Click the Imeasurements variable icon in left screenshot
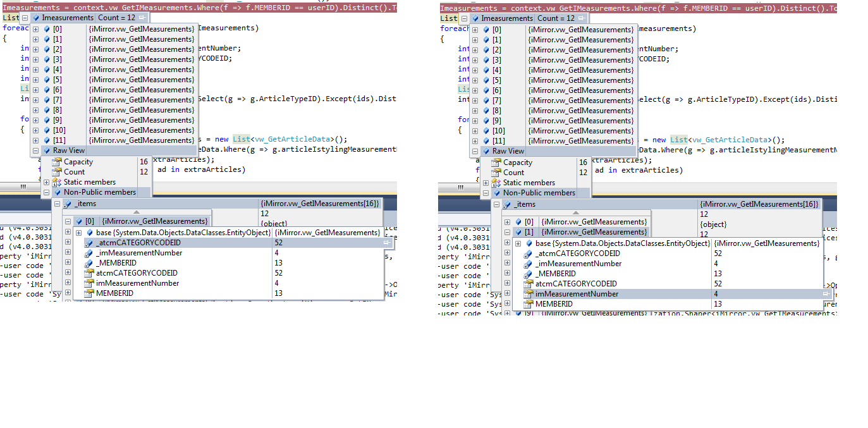Screen dimensions: 868x428 (x=35, y=18)
